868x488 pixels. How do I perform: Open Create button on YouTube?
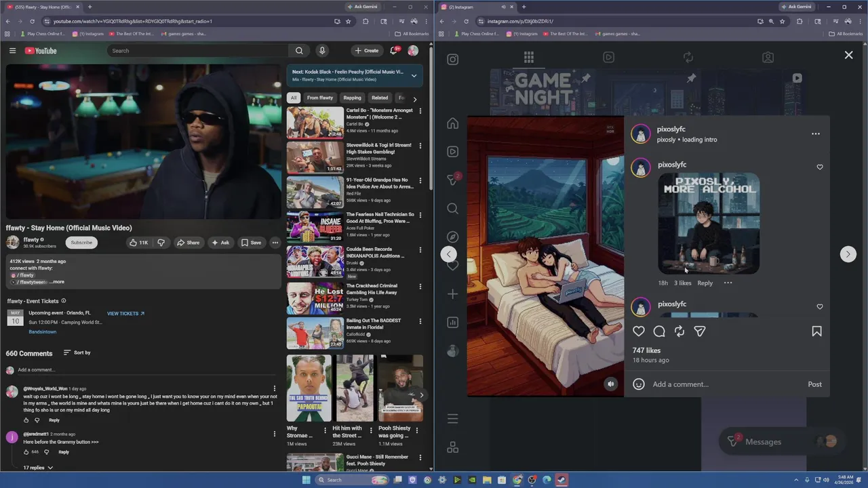(x=366, y=51)
